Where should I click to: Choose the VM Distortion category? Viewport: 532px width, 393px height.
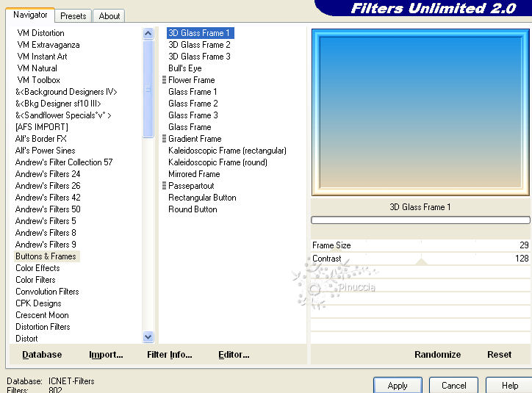[40, 33]
